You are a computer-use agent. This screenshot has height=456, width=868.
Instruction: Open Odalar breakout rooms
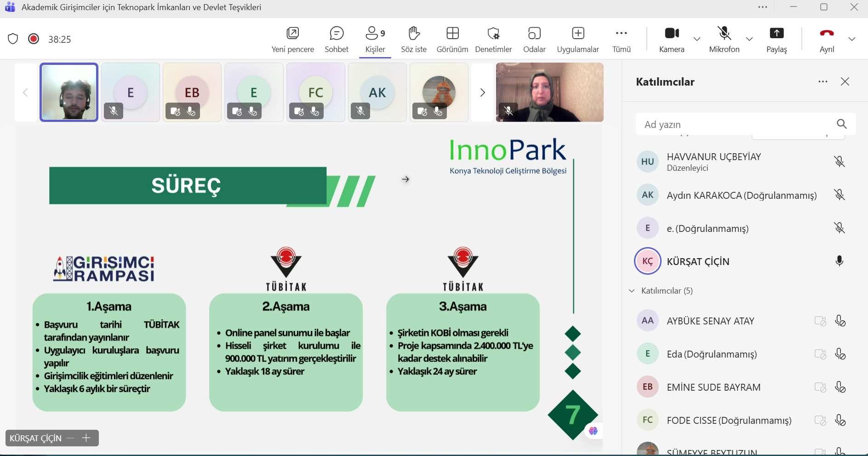click(534, 39)
